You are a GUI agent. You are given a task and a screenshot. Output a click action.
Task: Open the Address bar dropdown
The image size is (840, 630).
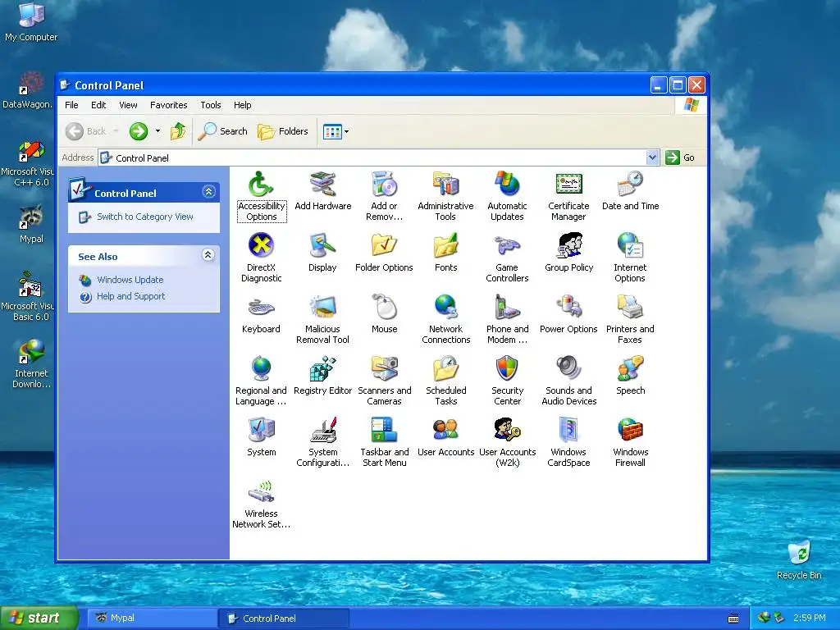click(x=652, y=157)
